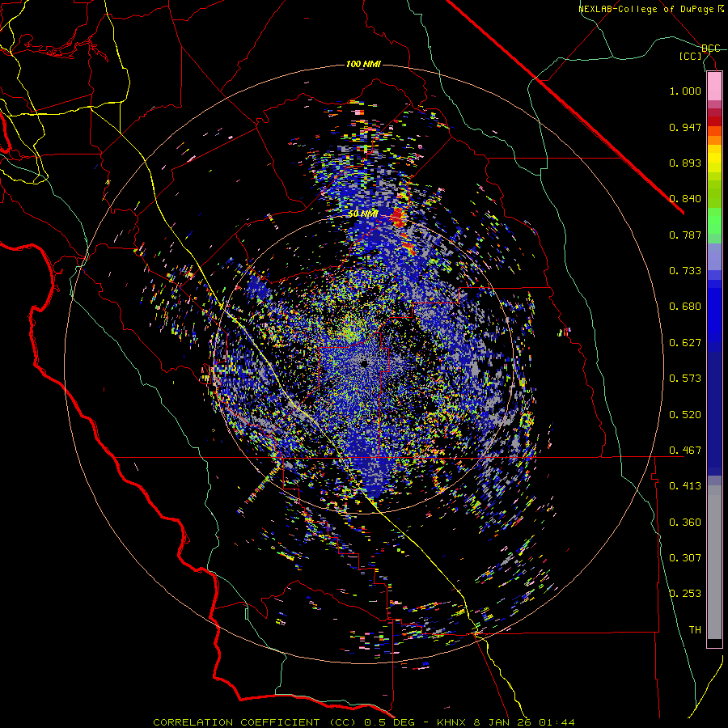Viewport: 728px width, 728px height.
Task: Click the black radar site dot at ring center
Action: click(365, 363)
